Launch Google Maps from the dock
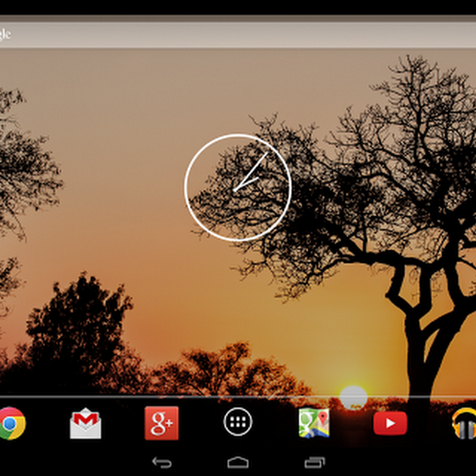Viewport: 476px width, 476px height. 314,423
